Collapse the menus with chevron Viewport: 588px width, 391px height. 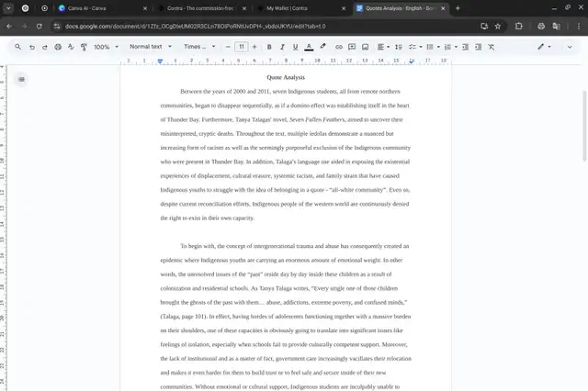pyautogui.click(x=570, y=47)
